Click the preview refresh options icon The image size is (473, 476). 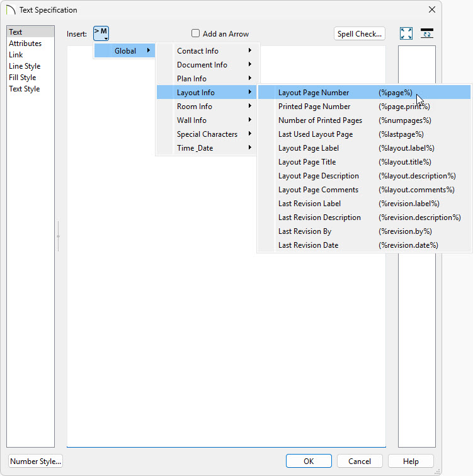(427, 34)
